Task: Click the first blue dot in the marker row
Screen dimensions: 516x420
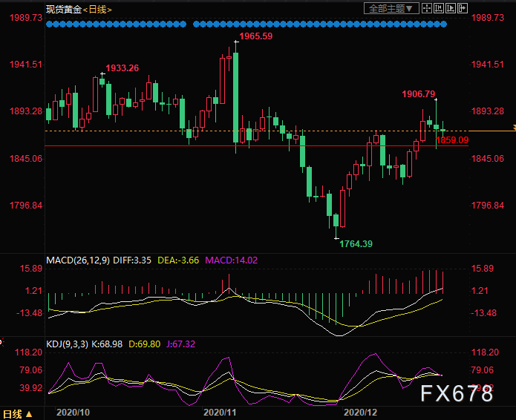Action: pos(49,24)
